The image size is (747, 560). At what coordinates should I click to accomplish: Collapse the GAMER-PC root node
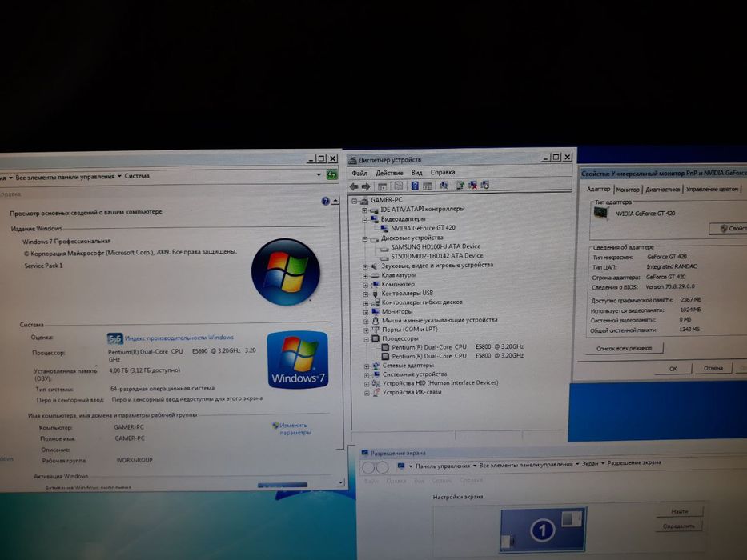(x=355, y=201)
